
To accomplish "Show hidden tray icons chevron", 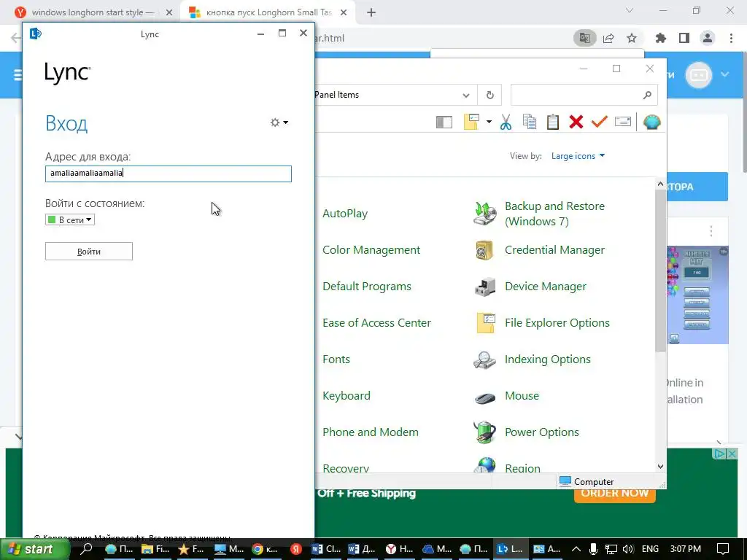I will (576, 549).
